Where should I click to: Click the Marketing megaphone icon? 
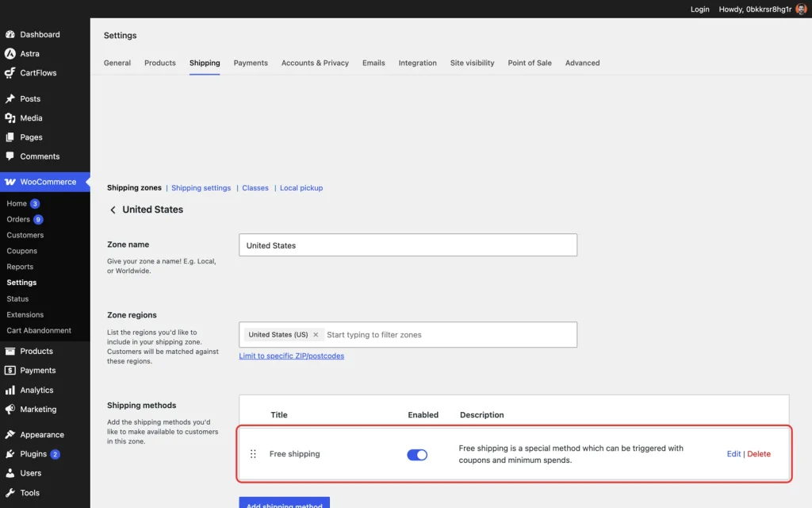click(x=10, y=409)
